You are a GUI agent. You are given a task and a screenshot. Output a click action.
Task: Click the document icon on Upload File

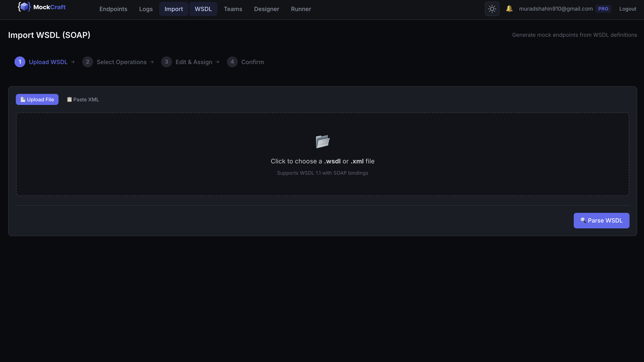tap(23, 99)
